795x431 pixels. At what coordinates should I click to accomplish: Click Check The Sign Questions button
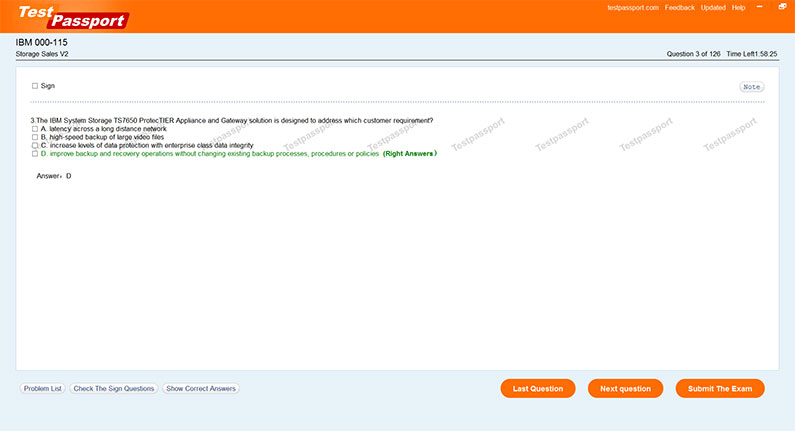click(x=114, y=388)
